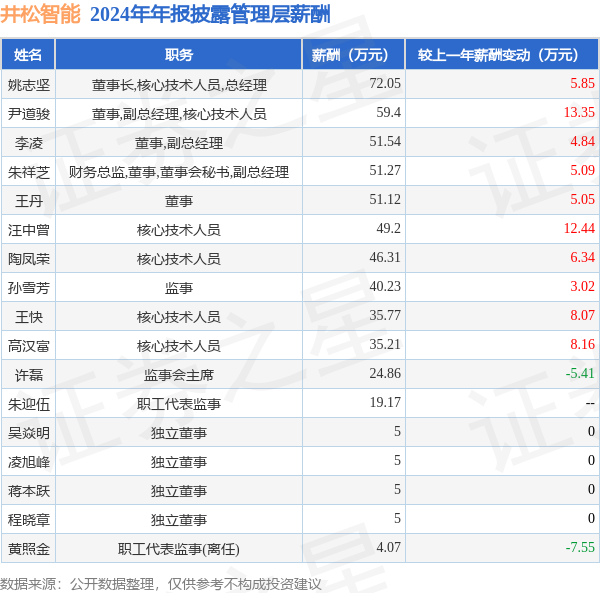
Task: Click the negative change value -7.55
Action: [x=580, y=547]
